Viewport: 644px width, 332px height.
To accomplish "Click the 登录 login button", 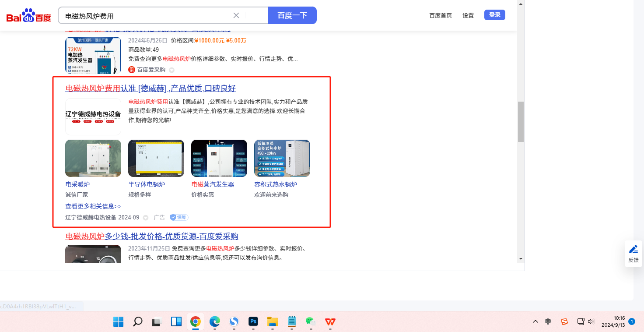I will [x=494, y=15].
